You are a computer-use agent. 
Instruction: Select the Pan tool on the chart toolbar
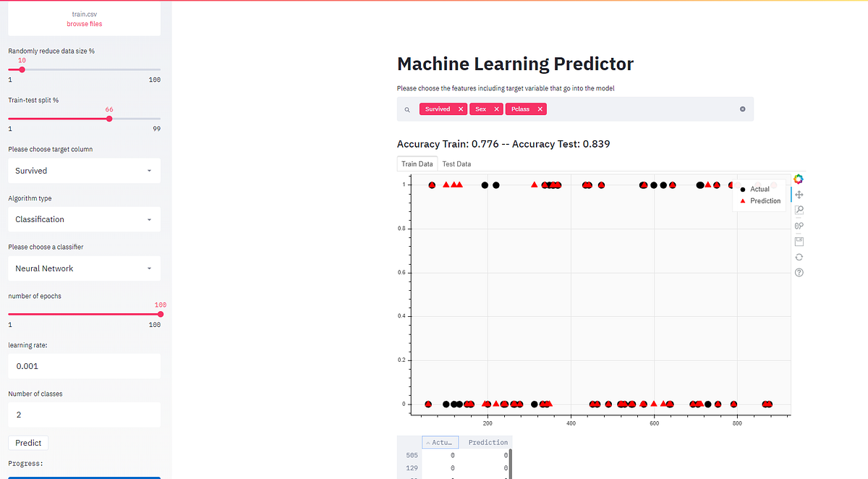[799, 194]
